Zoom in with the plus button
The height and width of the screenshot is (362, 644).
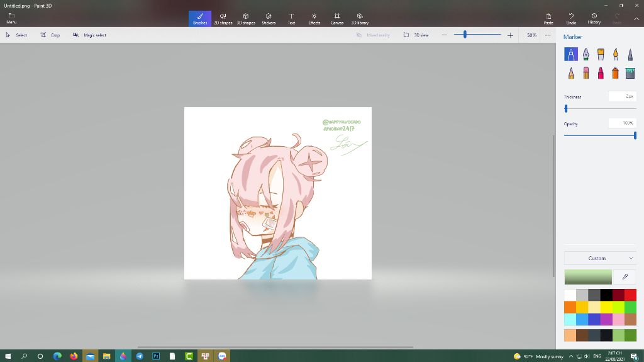(x=510, y=35)
